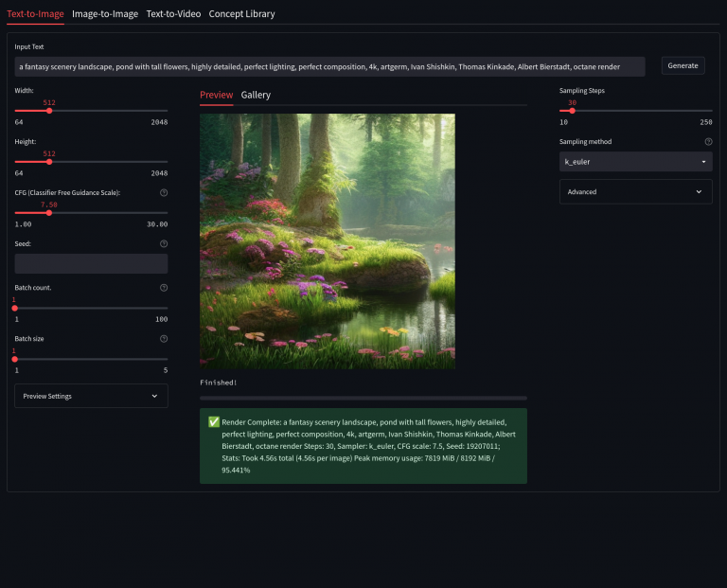The image size is (727, 588).
Task: Click the Batch size help icon
Action: tap(164, 338)
